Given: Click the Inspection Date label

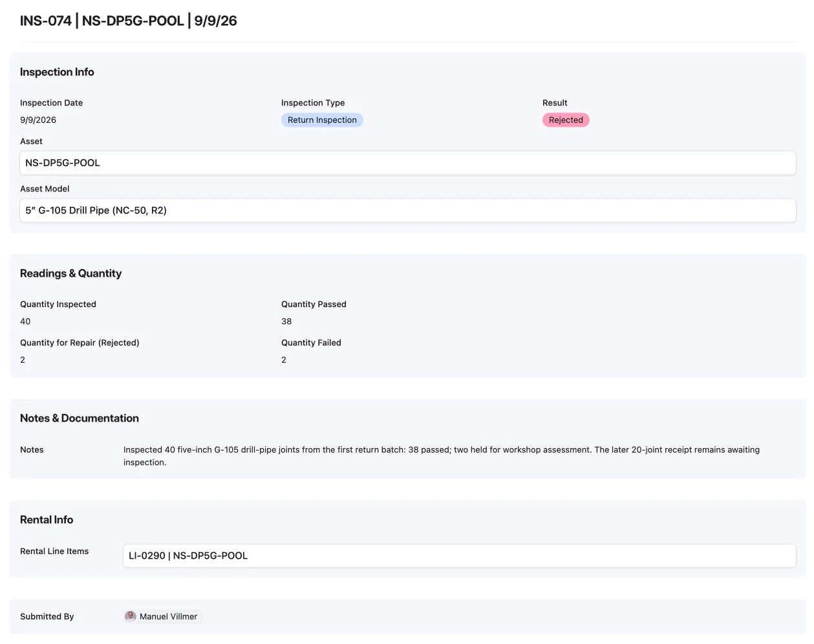Looking at the screenshot, I should (51, 103).
